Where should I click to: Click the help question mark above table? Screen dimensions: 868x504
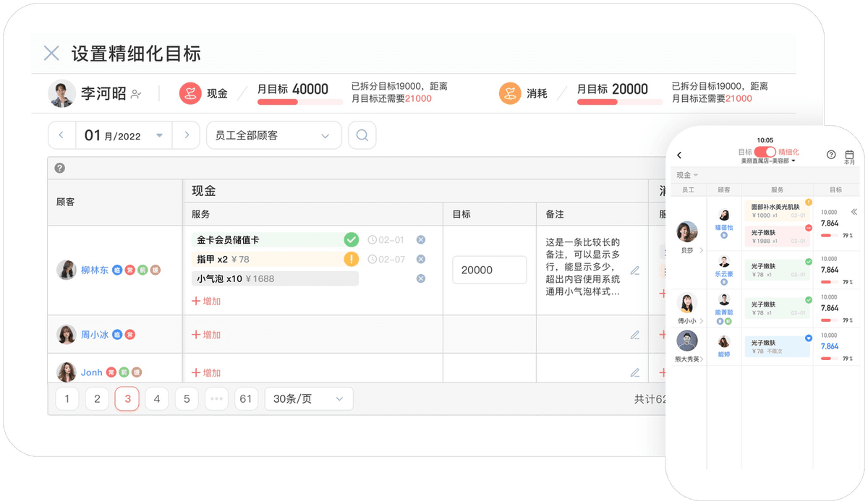point(60,168)
